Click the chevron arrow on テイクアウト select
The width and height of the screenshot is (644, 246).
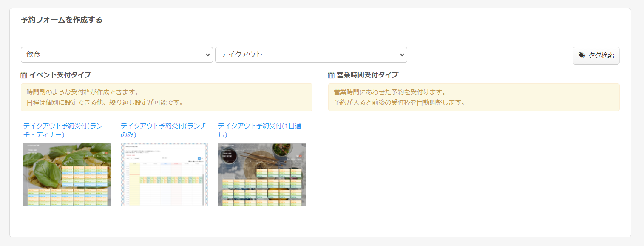click(402, 54)
